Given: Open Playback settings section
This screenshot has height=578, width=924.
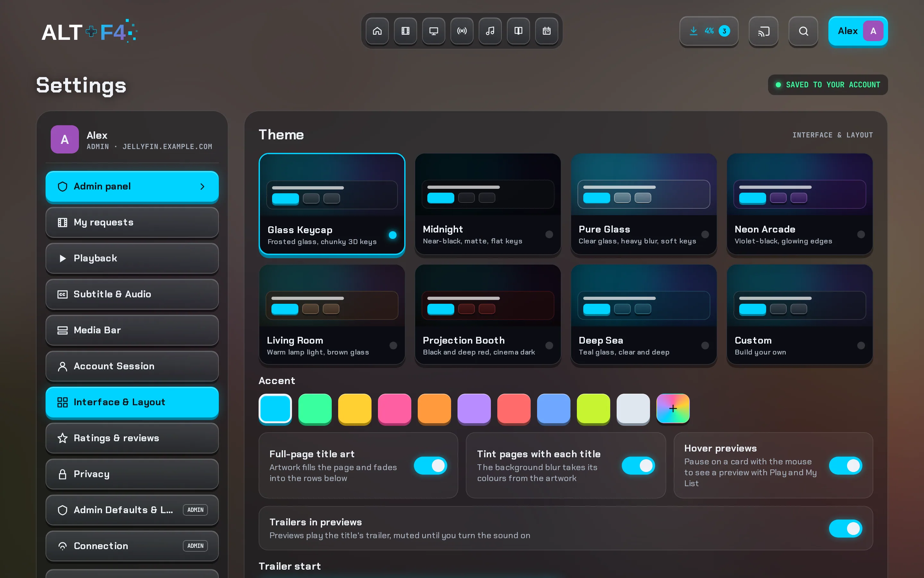Looking at the screenshot, I should click(132, 258).
